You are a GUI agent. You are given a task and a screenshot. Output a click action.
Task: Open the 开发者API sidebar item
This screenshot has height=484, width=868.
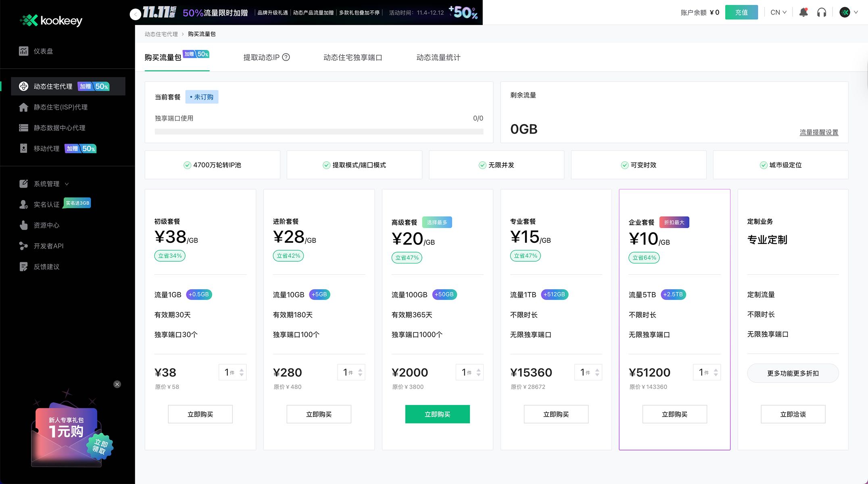[x=48, y=246]
